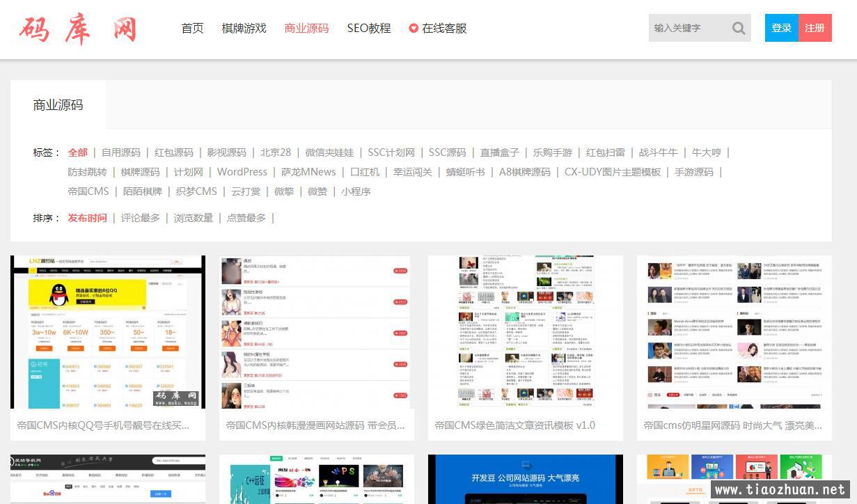The image size is (857, 504).
Task: Select the 全部 tag filter
Action: click(x=78, y=152)
